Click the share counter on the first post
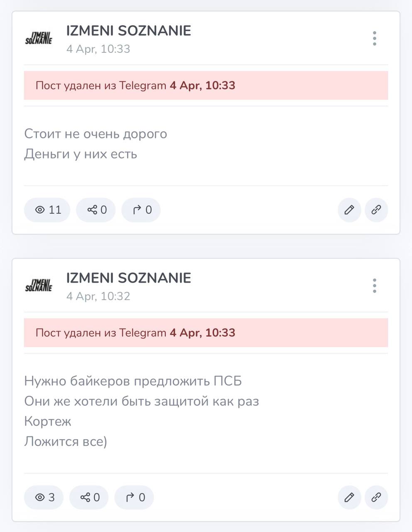412x532 pixels. (96, 210)
